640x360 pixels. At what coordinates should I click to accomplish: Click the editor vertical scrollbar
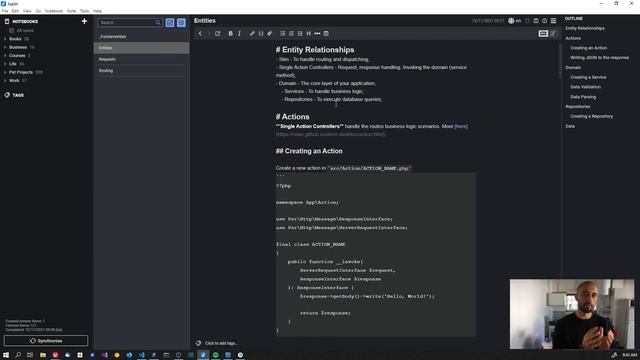(x=560, y=61)
